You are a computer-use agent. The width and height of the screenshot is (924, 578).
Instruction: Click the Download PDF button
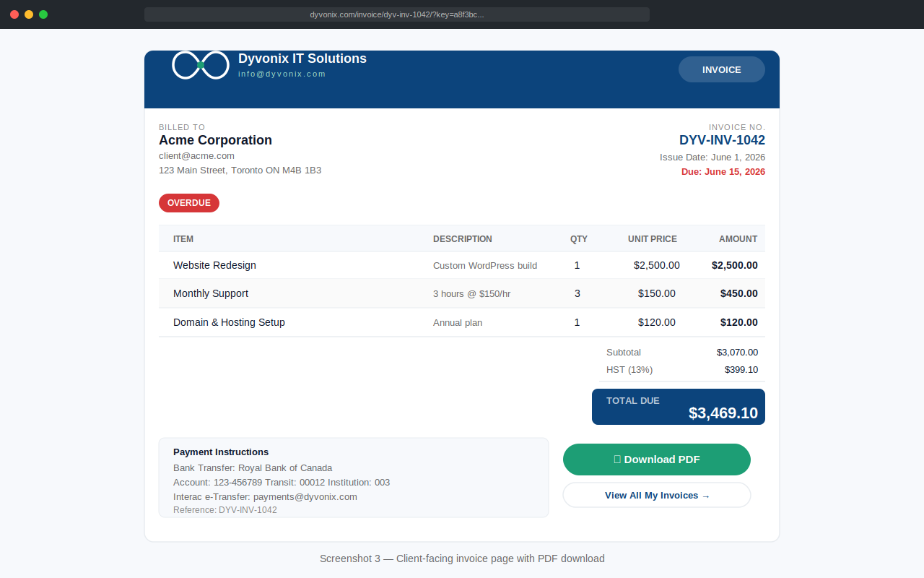pos(657,460)
